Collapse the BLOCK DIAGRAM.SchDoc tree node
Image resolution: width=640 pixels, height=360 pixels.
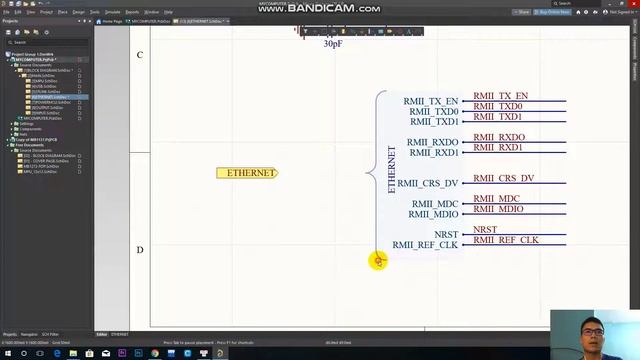click(x=16, y=70)
